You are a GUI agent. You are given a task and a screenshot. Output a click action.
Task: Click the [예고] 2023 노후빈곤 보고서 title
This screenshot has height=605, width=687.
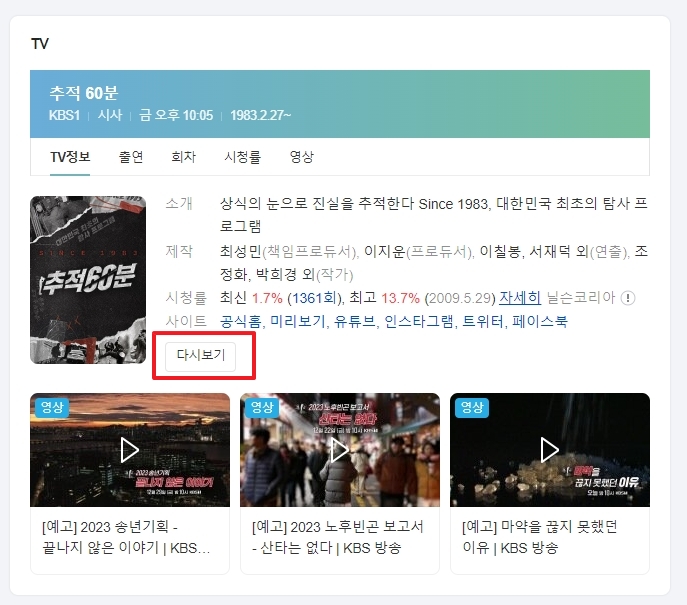click(338, 537)
